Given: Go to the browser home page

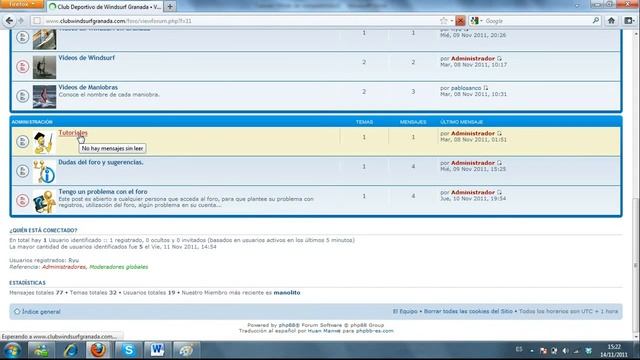Looking at the screenshot, I should (x=611, y=21).
